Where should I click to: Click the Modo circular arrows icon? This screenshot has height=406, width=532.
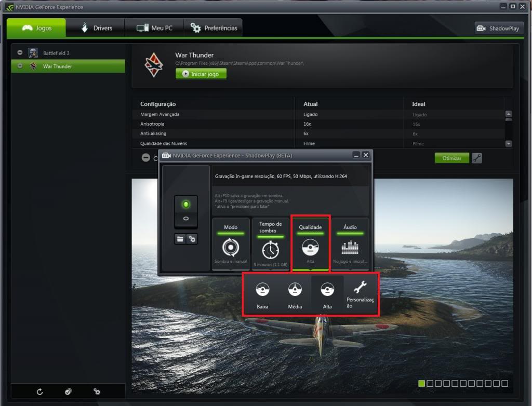(x=231, y=247)
